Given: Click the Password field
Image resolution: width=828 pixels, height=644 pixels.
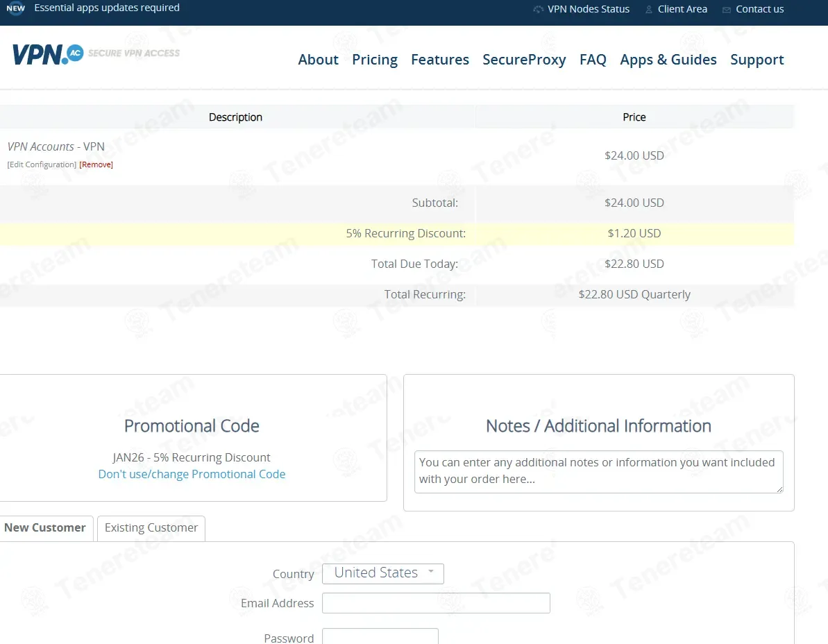Looking at the screenshot, I should point(380,636).
